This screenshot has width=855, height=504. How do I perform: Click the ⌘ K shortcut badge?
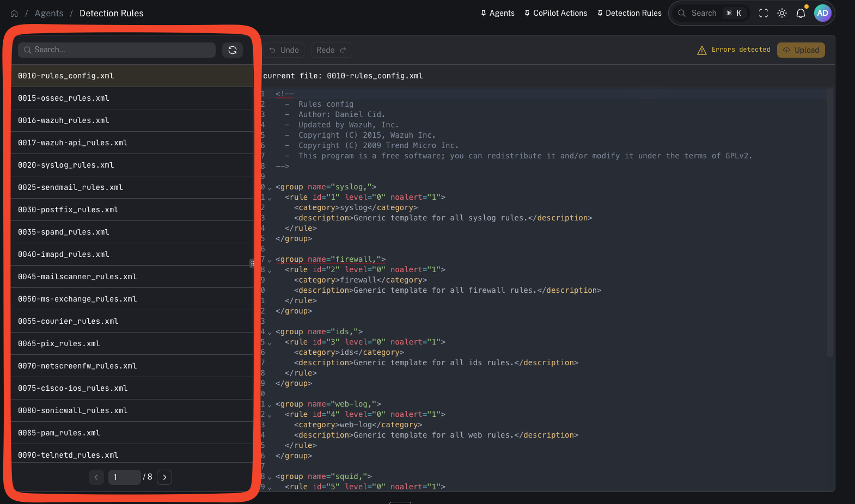click(x=734, y=13)
